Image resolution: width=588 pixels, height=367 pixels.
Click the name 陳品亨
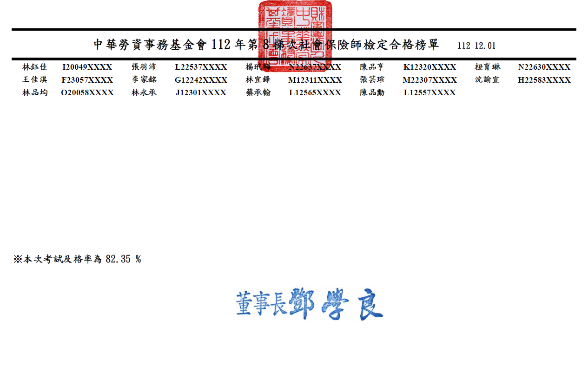coord(372,67)
